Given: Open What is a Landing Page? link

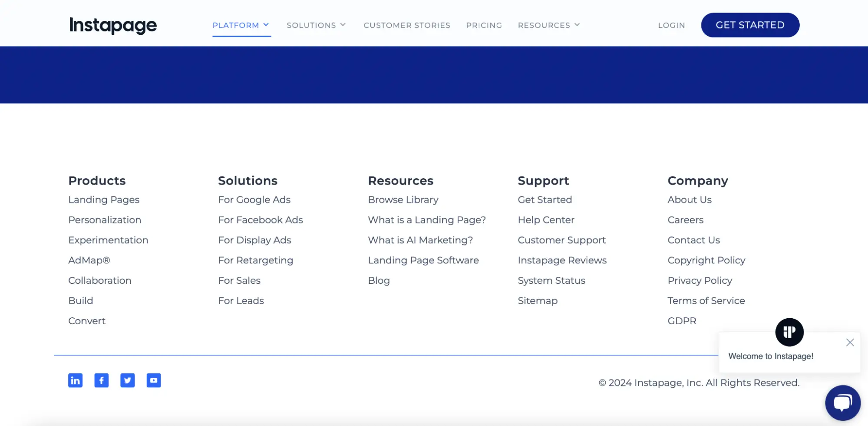Looking at the screenshot, I should pos(427,220).
